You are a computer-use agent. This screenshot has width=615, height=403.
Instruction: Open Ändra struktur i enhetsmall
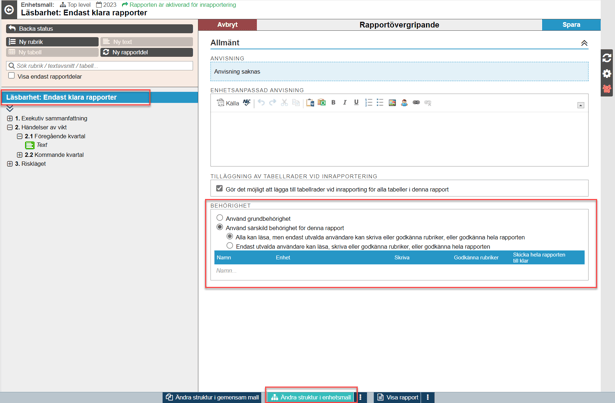tap(311, 397)
